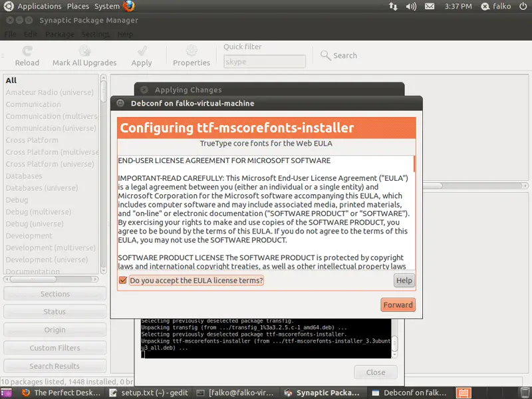Open the File menu in Synaptic

(x=10, y=35)
